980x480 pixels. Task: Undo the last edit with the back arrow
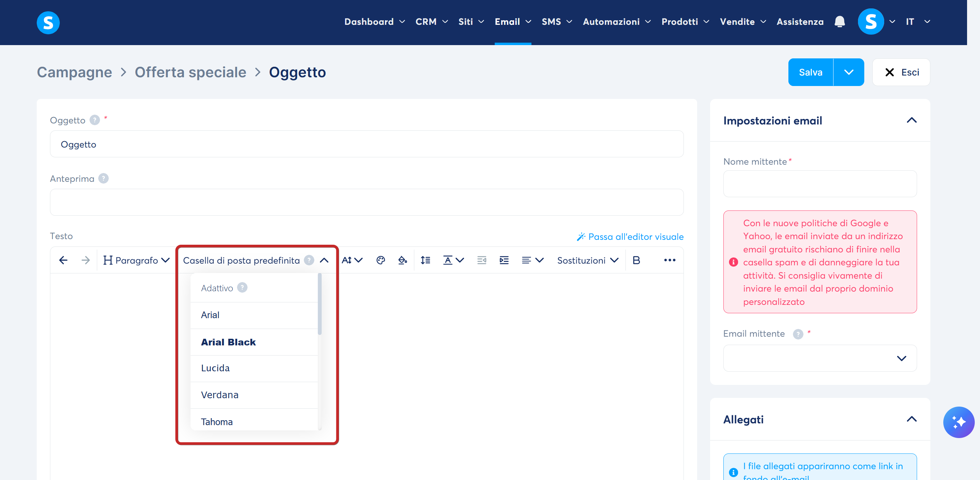(63, 260)
